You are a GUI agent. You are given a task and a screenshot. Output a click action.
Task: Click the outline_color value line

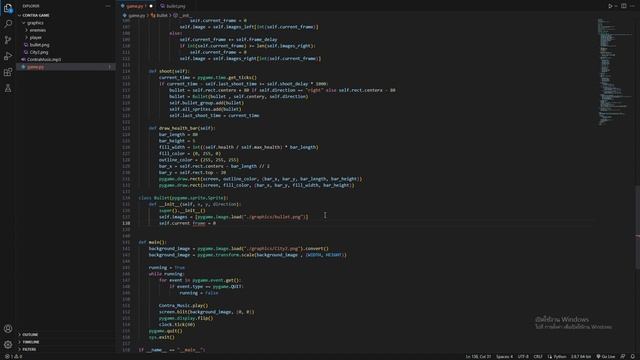pos(199,160)
